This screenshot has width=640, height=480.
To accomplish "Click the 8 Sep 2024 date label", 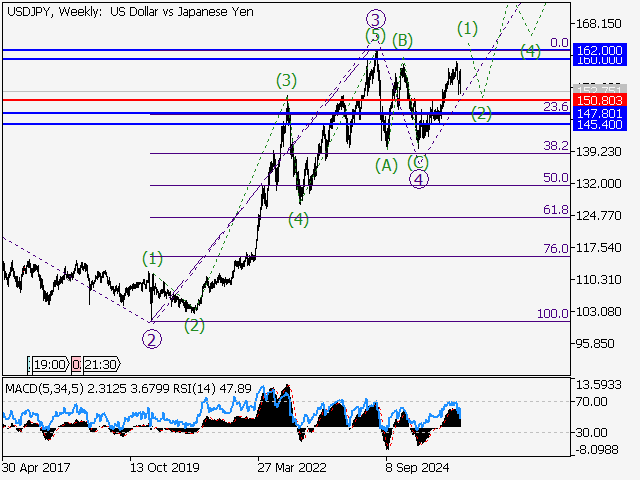I will point(415,467).
